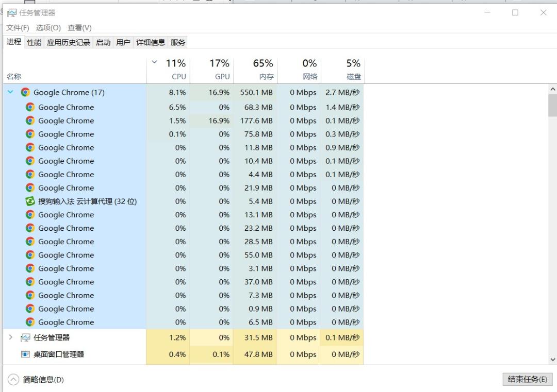Click Chrome icon in the 11.8 MB row

[30, 147]
